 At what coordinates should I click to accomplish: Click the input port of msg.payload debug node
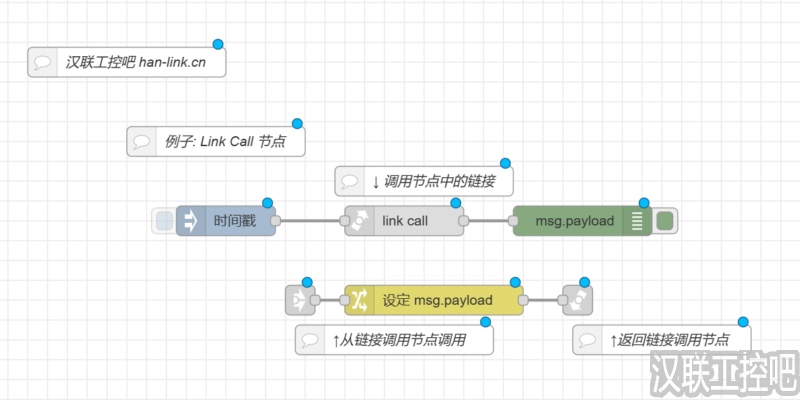(x=512, y=221)
